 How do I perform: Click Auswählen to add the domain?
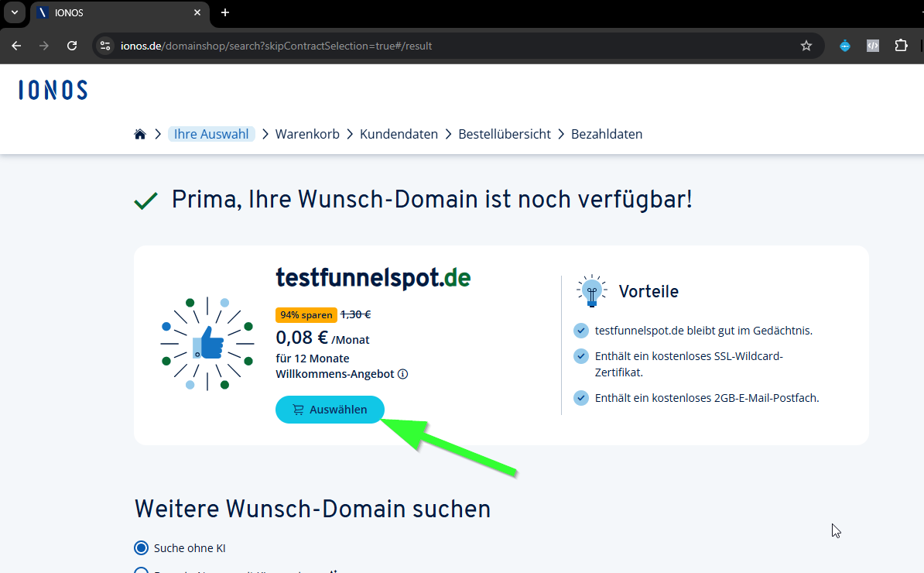pos(330,410)
